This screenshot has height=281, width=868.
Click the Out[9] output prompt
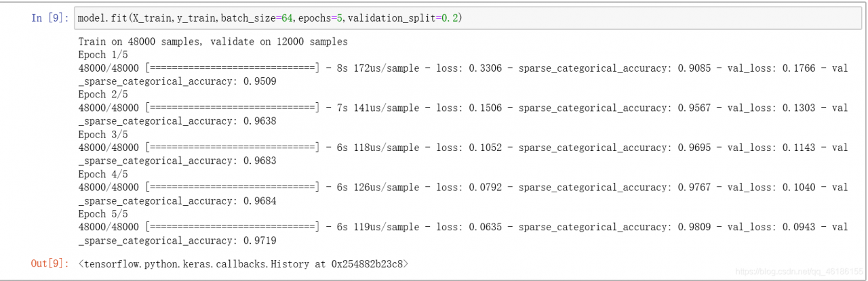click(50, 263)
